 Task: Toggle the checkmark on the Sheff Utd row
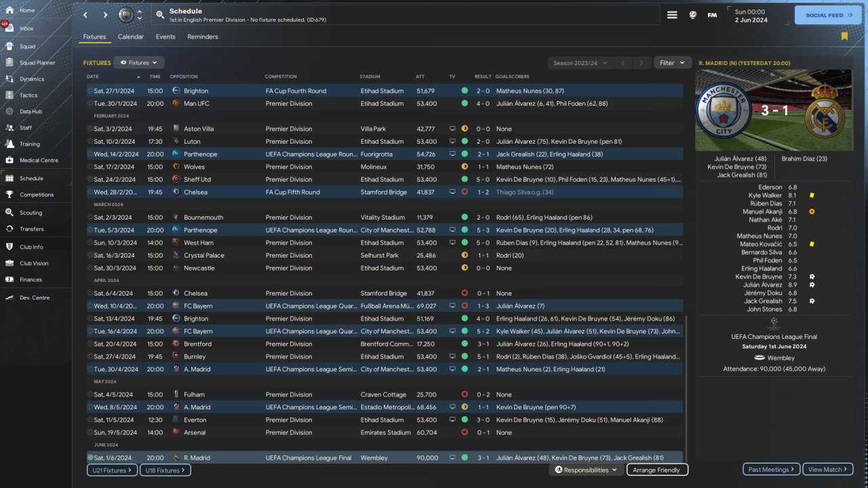pos(90,180)
